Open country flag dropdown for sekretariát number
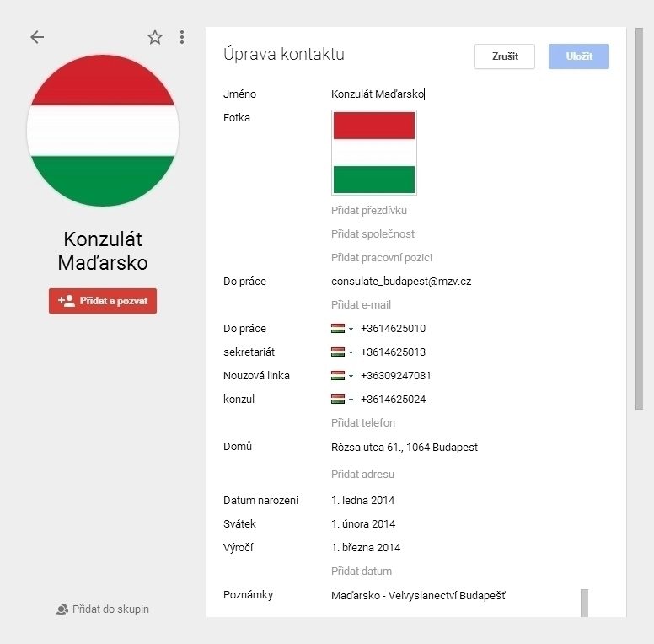This screenshot has width=654, height=644. 342,352
